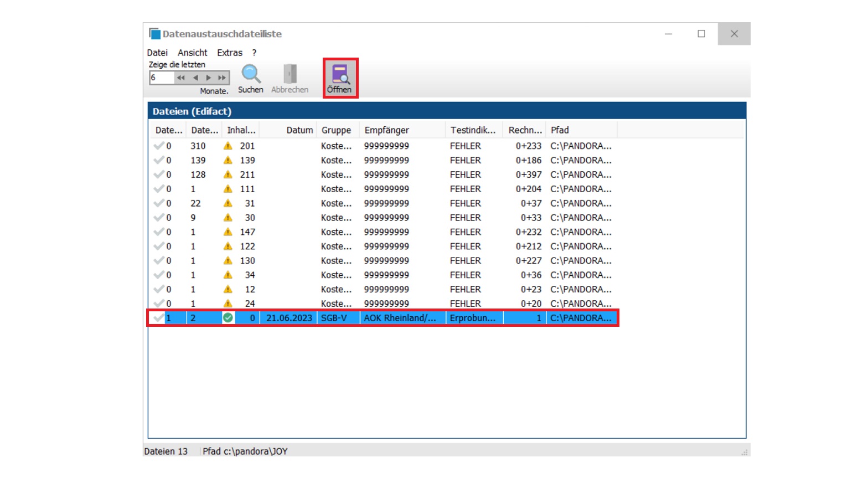Step back one month with the left arrow
868x483 pixels.
[195, 78]
